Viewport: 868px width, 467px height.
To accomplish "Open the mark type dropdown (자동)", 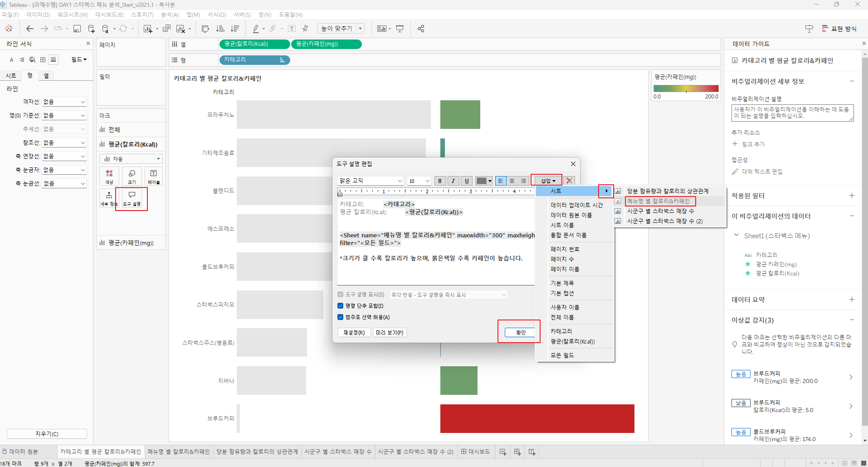I will 131,159.
